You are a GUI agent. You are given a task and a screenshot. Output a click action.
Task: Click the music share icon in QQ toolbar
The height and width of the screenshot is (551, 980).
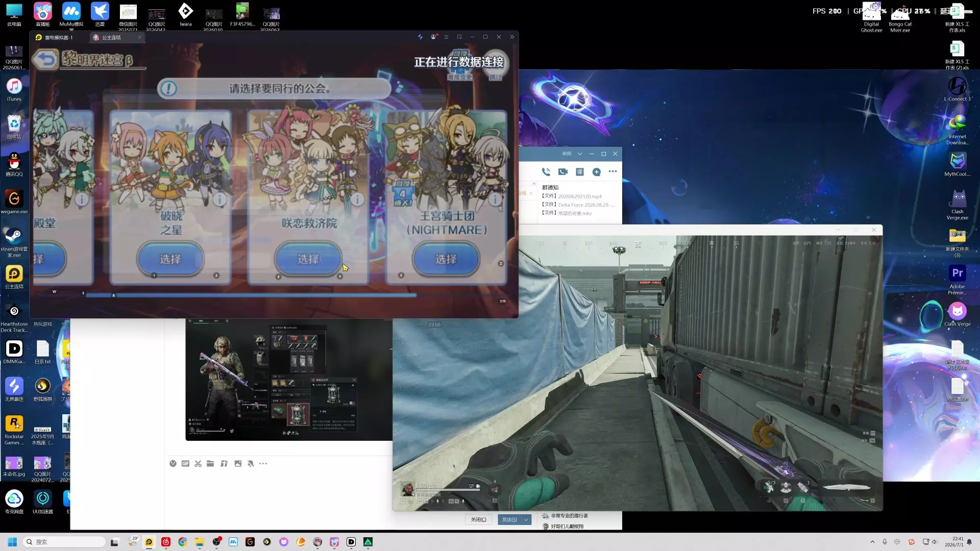click(x=224, y=463)
